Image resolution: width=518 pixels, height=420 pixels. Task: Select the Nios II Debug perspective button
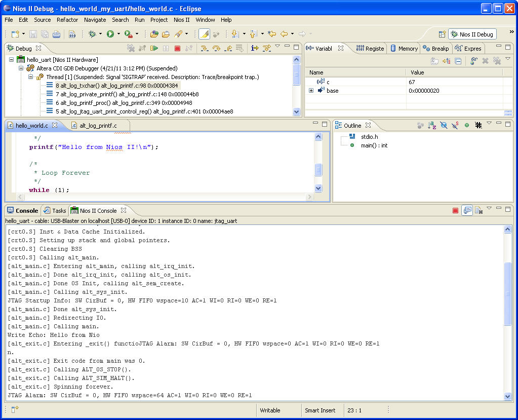coord(472,34)
